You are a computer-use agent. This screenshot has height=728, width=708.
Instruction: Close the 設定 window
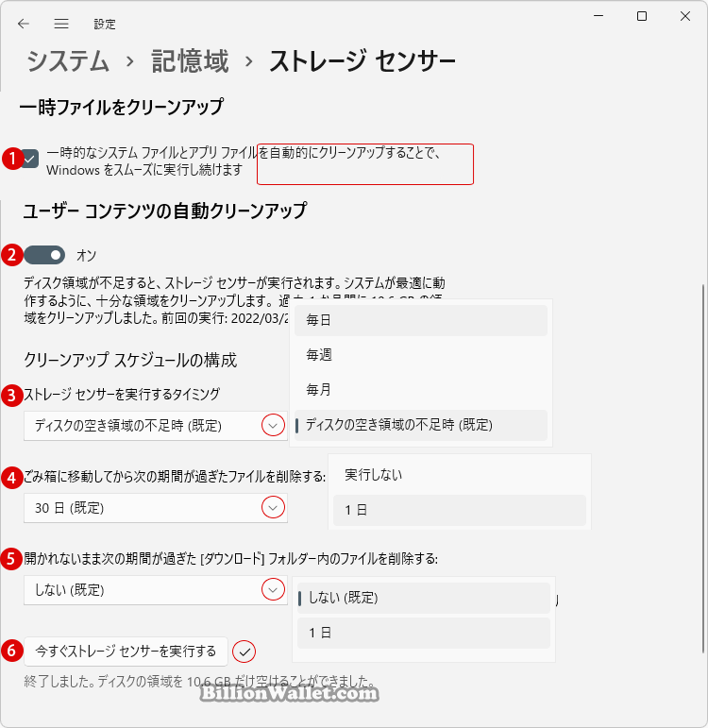click(x=685, y=16)
